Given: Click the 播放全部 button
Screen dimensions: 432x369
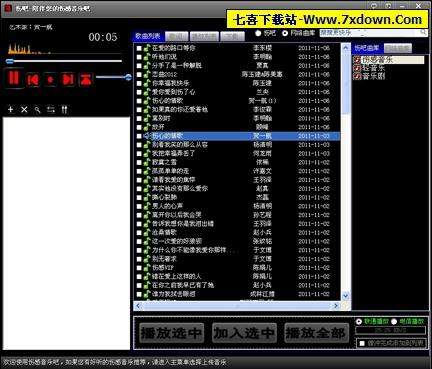Looking at the screenshot, I should pyautogui.click(x=316, y=333).
